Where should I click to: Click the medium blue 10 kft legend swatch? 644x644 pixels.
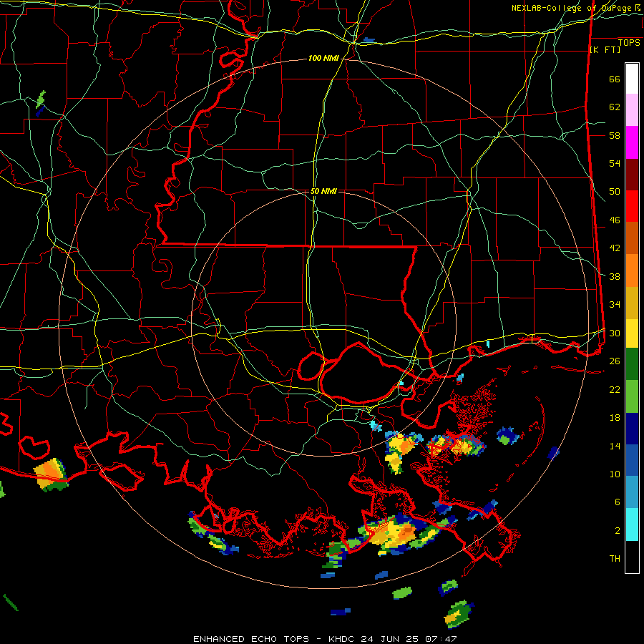[x=632, y=460]
